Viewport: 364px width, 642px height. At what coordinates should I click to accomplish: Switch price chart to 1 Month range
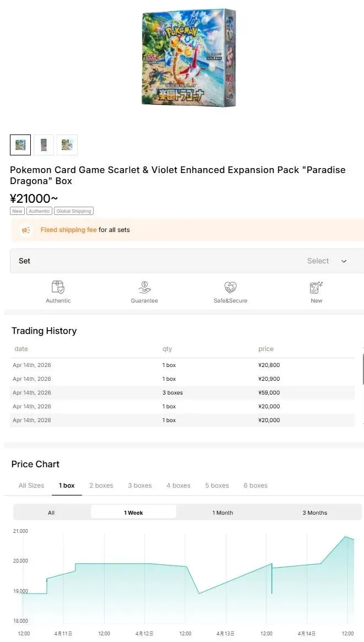(x=222, y=512)
